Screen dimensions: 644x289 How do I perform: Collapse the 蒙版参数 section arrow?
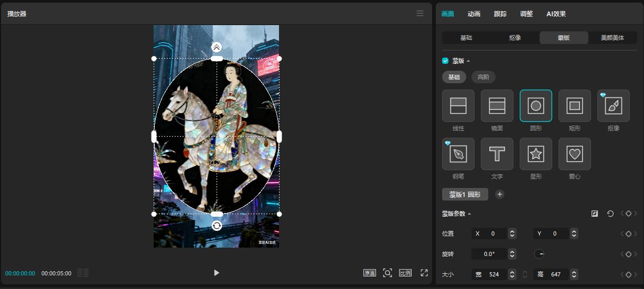(x=469, y=214)
